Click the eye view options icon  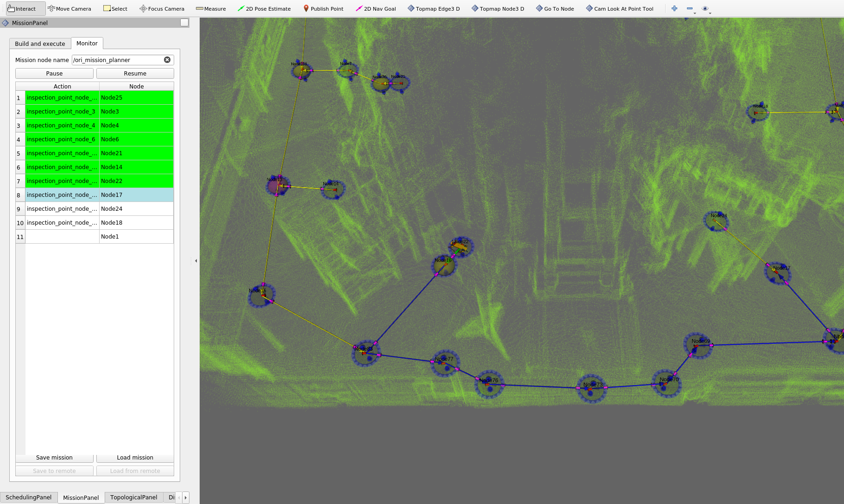pyautogui.click(x=705, y=8)
